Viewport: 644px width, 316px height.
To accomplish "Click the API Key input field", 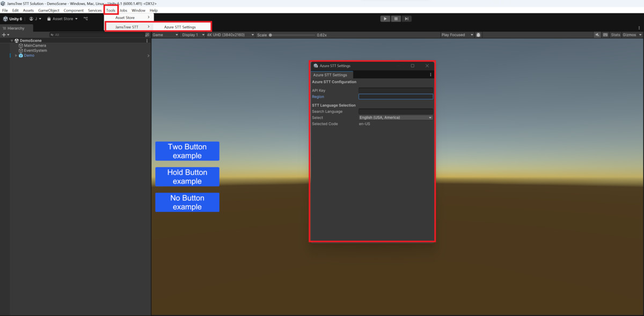I will (x=396, y=90).
